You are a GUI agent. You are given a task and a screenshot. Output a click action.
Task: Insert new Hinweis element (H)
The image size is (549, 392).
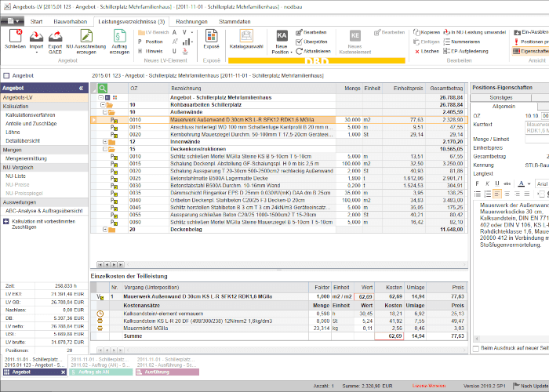coord(151,51)
